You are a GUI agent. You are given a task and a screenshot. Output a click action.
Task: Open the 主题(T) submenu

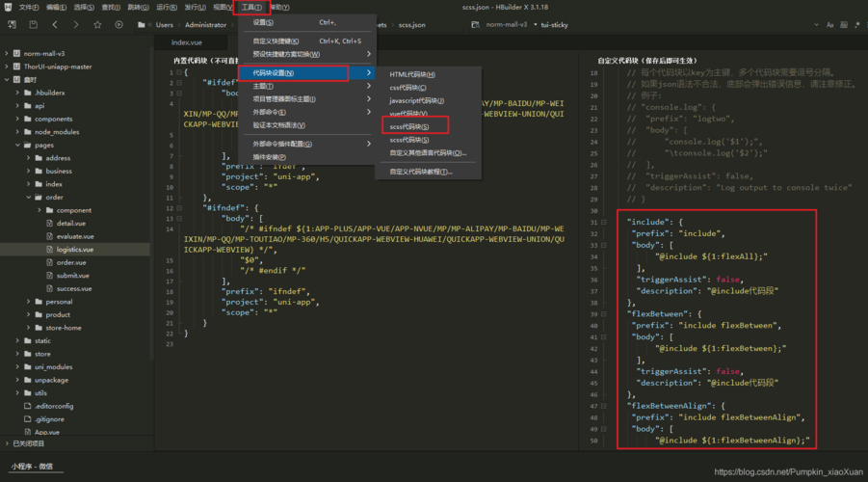point(307,87)
